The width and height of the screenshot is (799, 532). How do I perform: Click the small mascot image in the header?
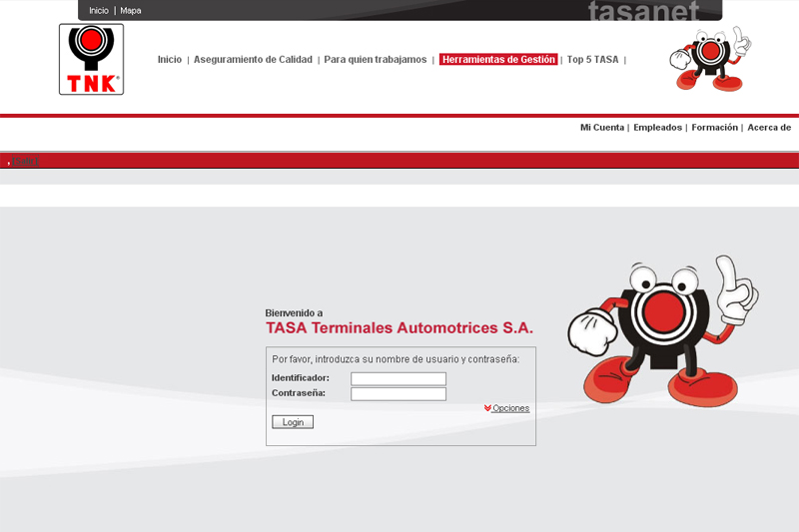(710, 59)
